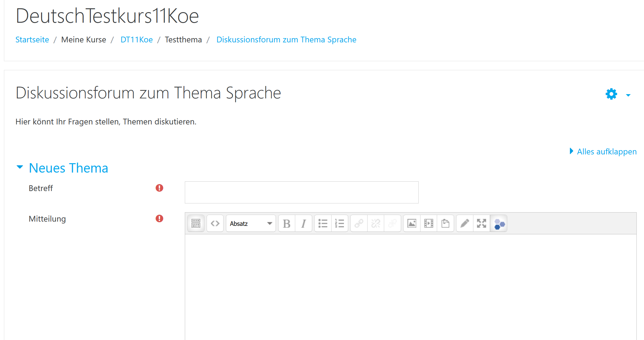Open the gear actions menu
The image size is (644, 340).
click(x=617, y=94)
